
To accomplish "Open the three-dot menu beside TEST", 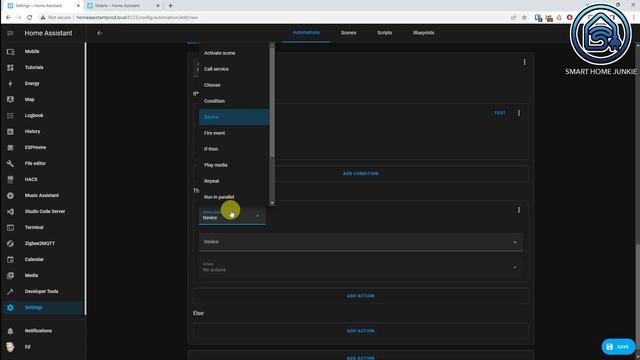I will 519,113.
